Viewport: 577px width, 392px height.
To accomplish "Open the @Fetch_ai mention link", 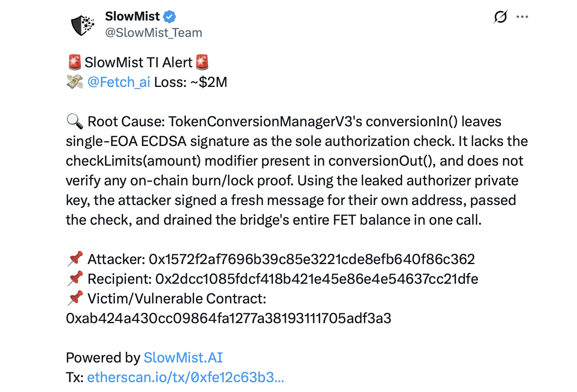I will point(119,82).
